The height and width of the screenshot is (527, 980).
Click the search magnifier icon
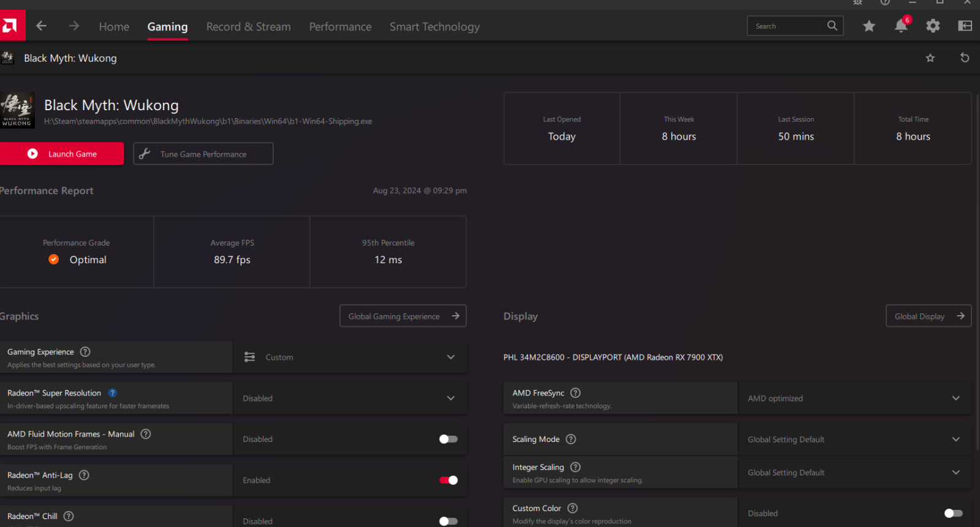pyautogui.click(x=832, y=26)
